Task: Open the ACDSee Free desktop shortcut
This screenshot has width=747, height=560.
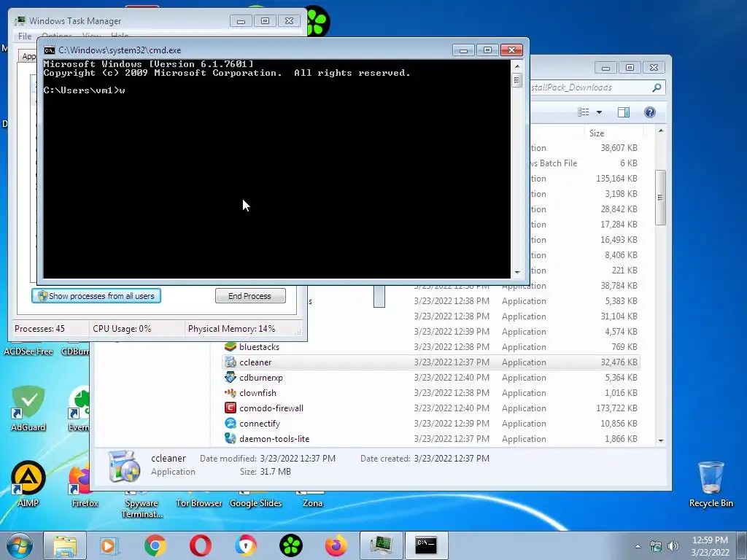Action: [28, 349]
